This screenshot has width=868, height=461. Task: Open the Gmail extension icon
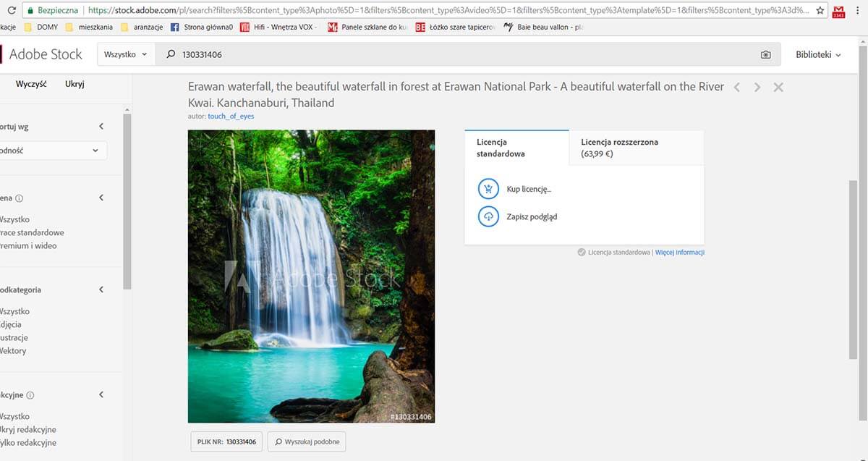coord(839,12)
